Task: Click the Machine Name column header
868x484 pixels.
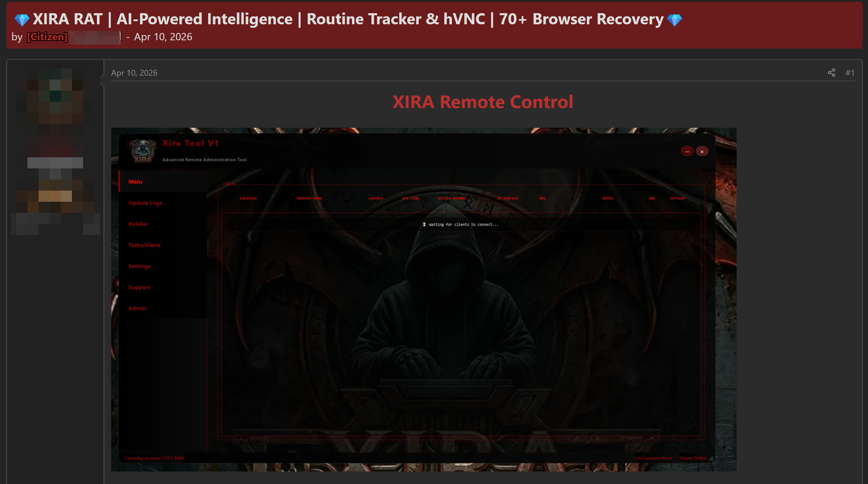Action: (x=309, y=198)
